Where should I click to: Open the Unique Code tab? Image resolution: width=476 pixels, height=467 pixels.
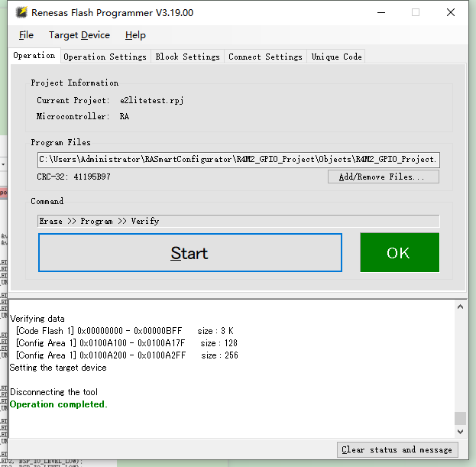(336, 57)
